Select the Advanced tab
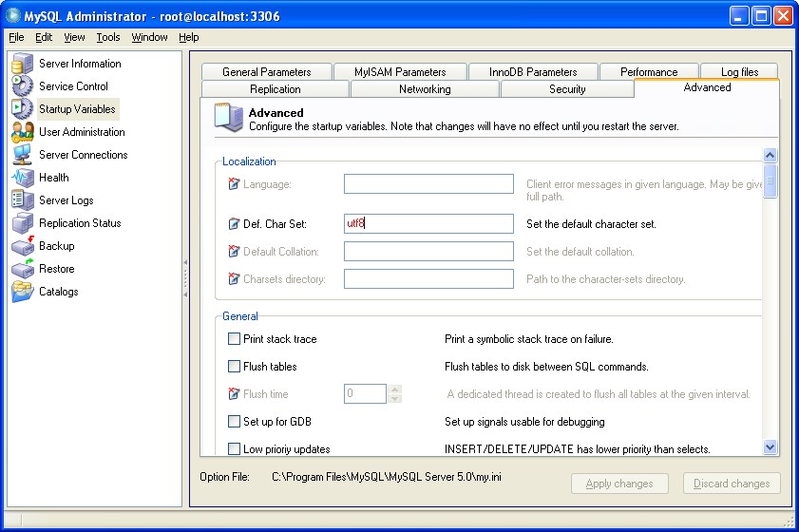This screenshot has width=799, height=532. [x=707, y=87]
